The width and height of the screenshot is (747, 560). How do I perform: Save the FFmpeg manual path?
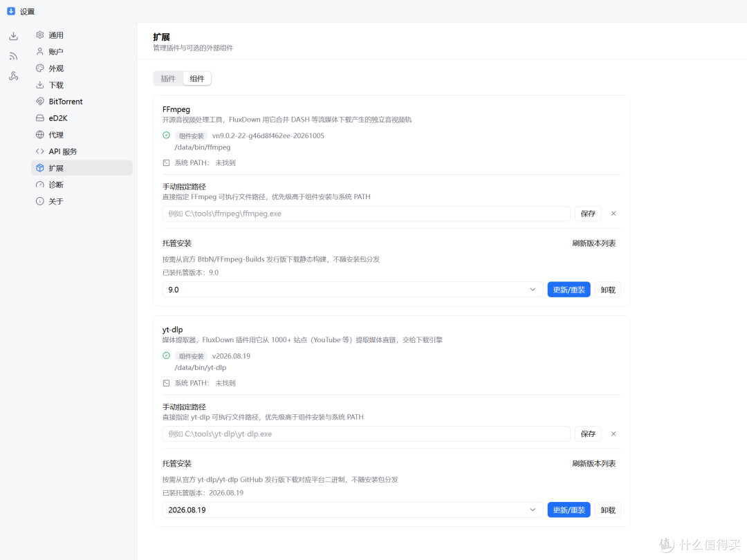[x=588, y=214]
